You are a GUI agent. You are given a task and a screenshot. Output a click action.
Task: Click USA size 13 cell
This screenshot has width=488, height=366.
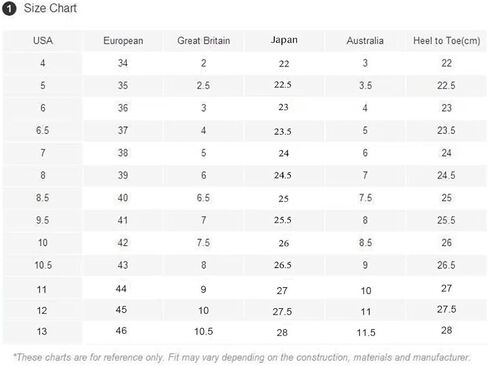[x=42, y=332]
